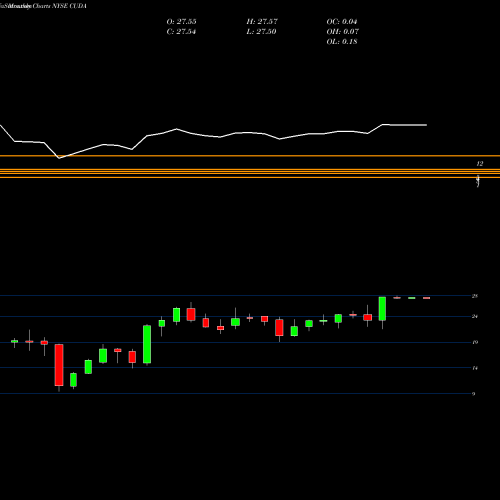Click the '9' price axis label
Viewport: 500px width, 500px height.
[473, 394]
